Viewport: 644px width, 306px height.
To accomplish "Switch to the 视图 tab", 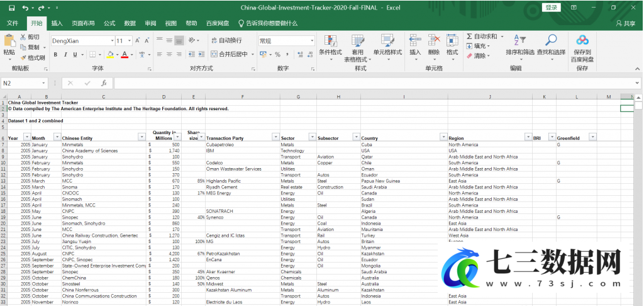I will pos(171,23).
